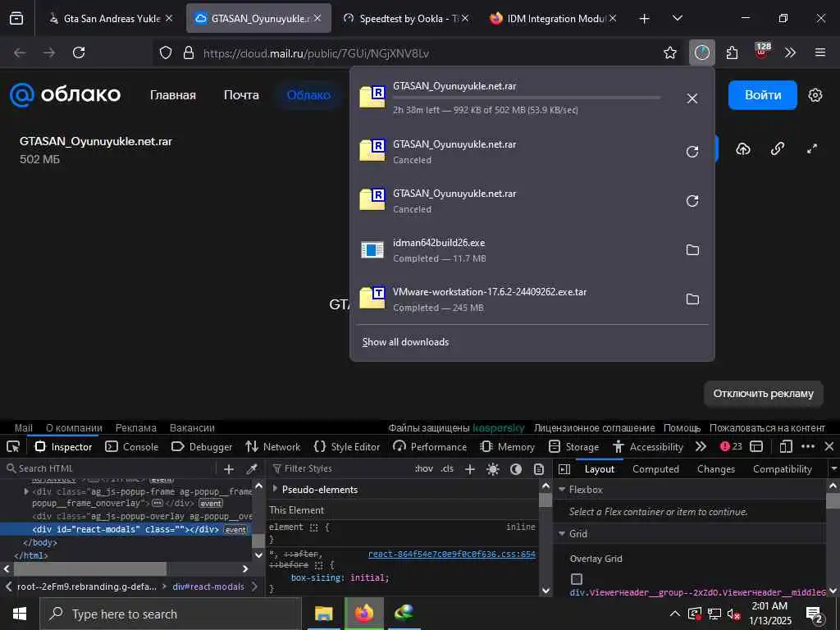Open a new browser tab
This screenshot has width=840, height=630.
pyautogui.click(x=645, y=19)
